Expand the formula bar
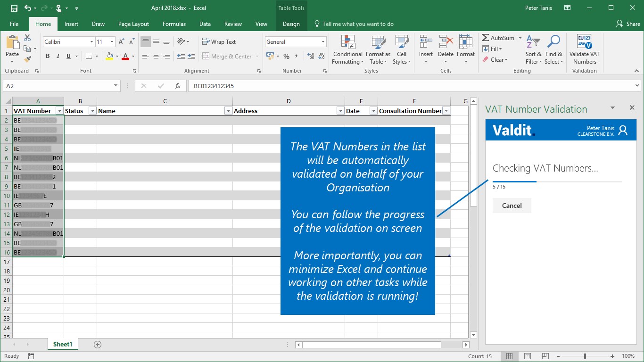Screen dimensions: 644x362 [x=637, y=86]
